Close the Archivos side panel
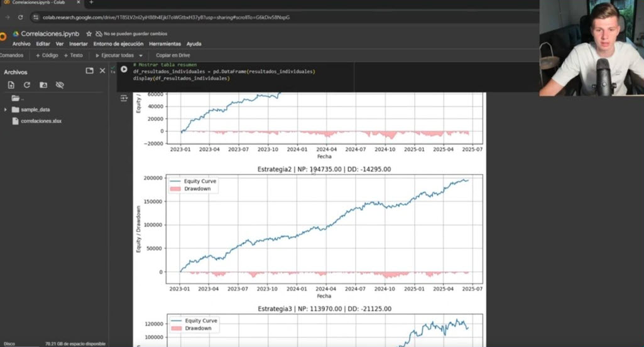The width and height of the screenshot is (644, 347). [102, 71]
